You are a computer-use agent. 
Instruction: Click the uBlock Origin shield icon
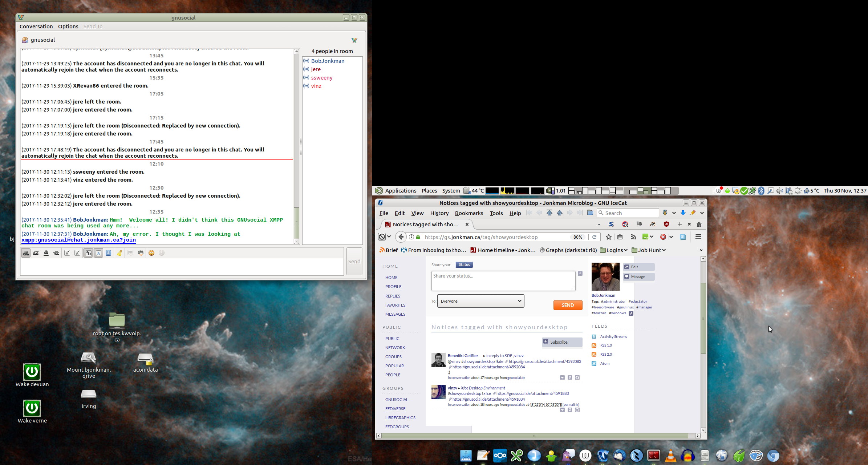[x=666, y=224]
